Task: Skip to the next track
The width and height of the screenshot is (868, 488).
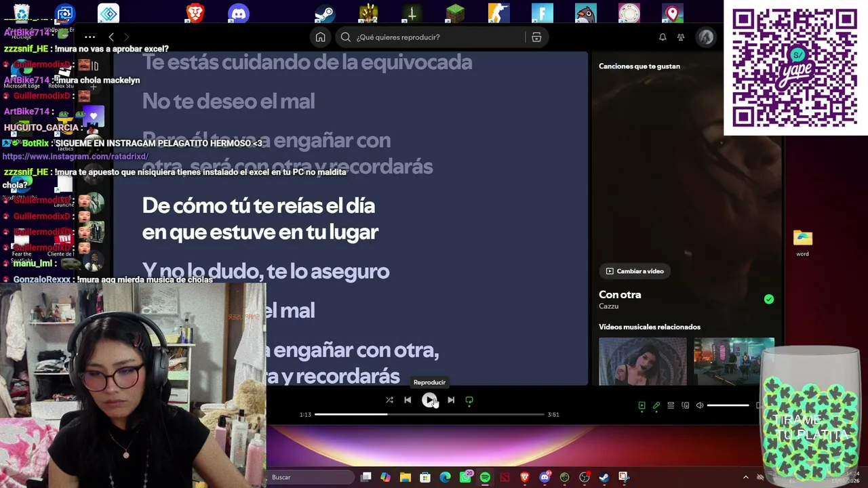Action: point(451,400)
